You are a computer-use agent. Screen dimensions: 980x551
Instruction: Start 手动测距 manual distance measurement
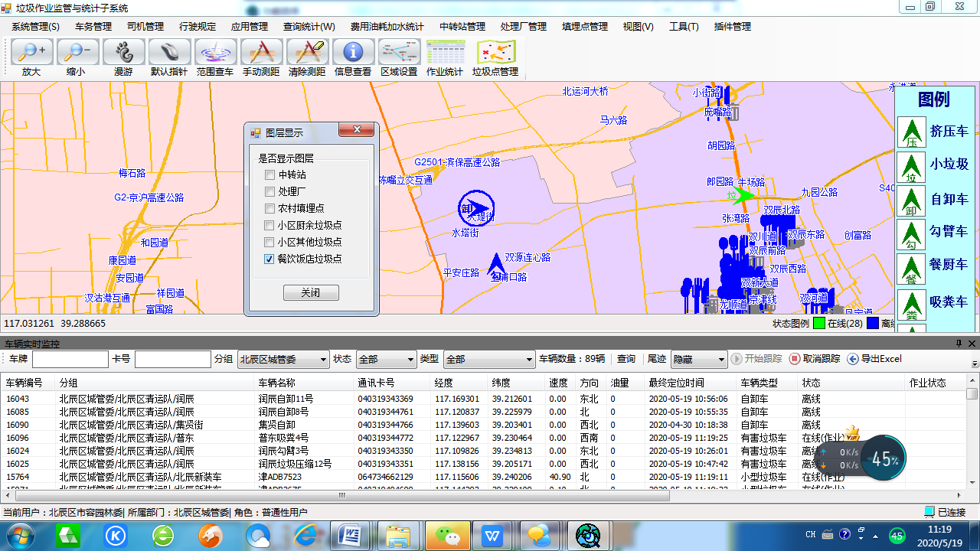[x=261, y=53]
